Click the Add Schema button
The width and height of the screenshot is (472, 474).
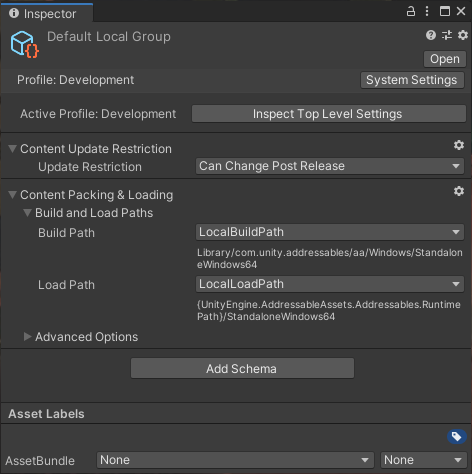click(242, 368)
